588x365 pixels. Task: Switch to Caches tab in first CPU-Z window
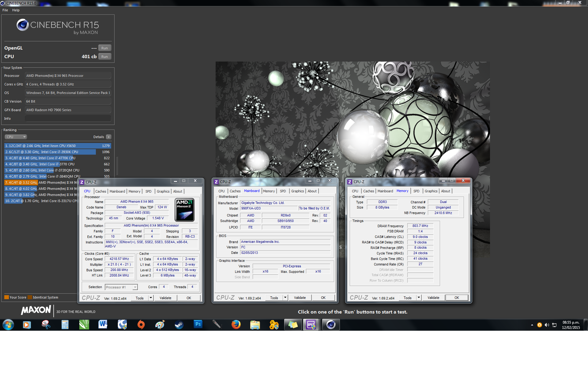[x=100, y=191]
